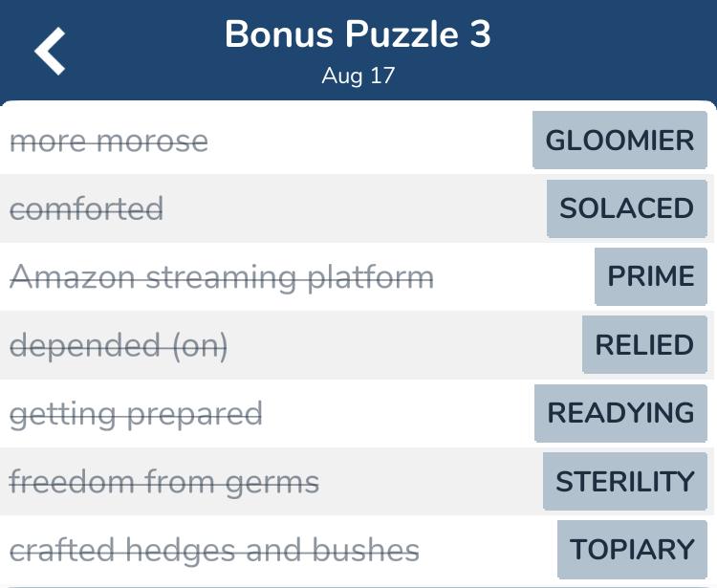
Task: Choose the RELIED answer tile
Action: point(644,344)
